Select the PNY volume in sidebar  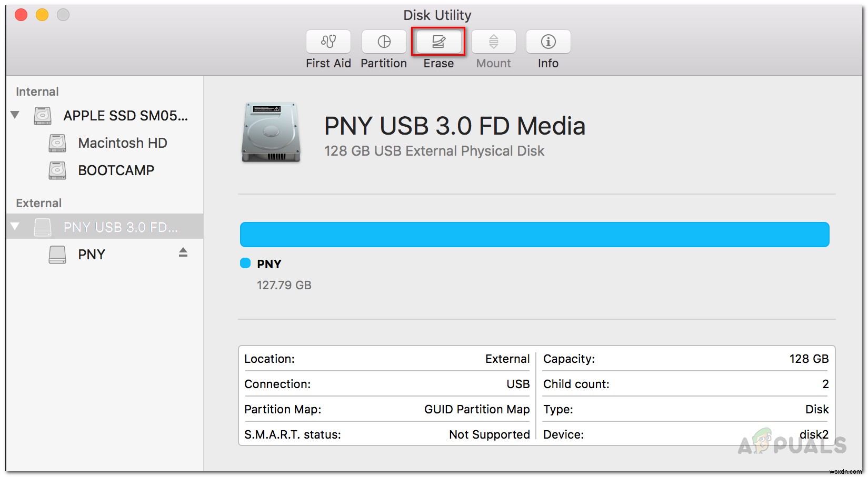(92, 255)
